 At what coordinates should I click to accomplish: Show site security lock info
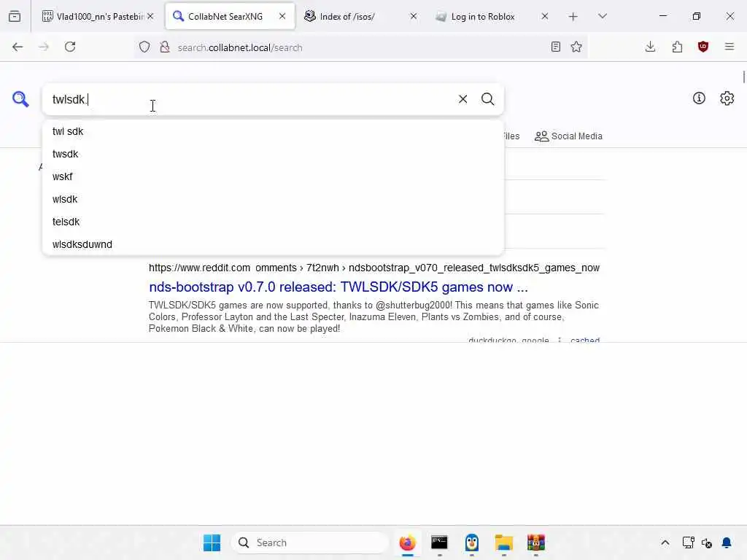pos(165,47)
